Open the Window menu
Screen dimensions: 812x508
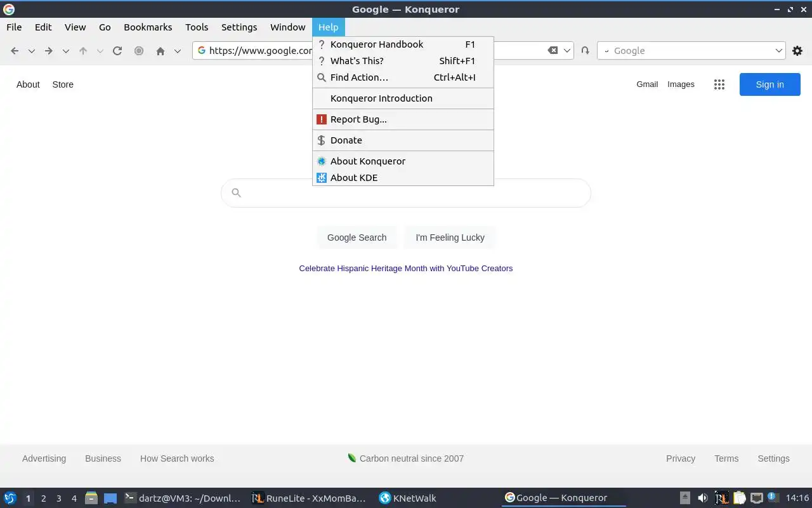pyautogui.click(x=287, y=27)
